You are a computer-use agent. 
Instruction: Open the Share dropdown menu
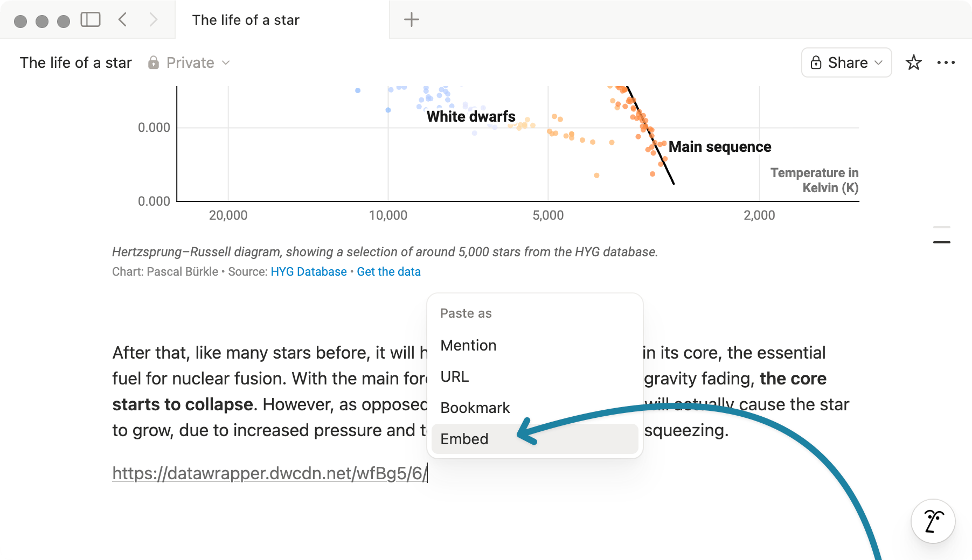pos(846,63)
